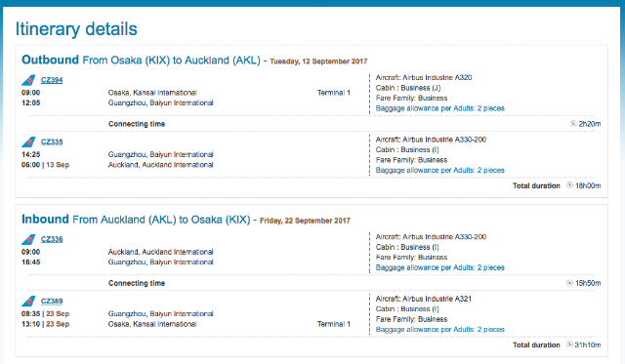Click 31h10m total duration value
Screen dimensions: 625x364
coord(588,344)
